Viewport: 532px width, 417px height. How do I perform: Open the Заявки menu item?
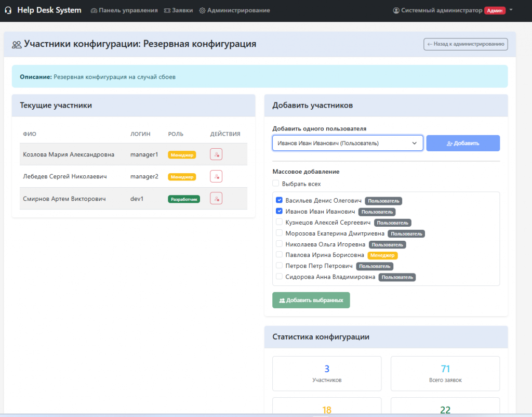tap(182, 10)
